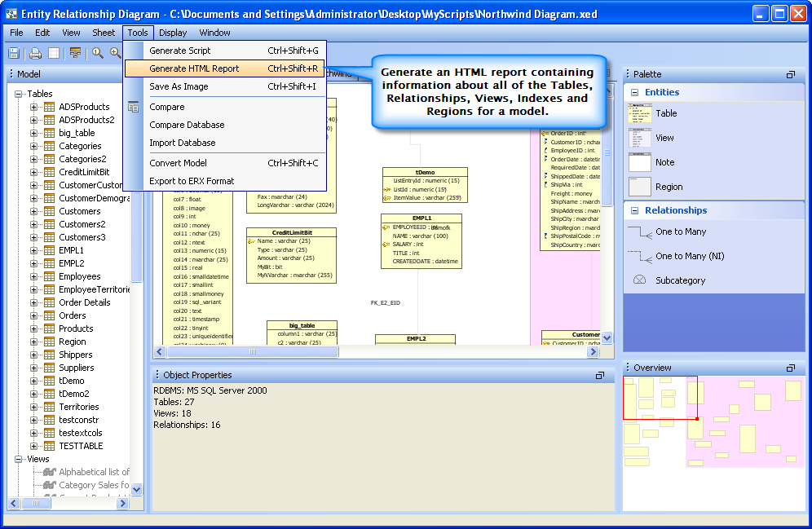The image size is (812, 529).
Task: Pick the Subcategory relationship tool
Action: point(640,280)
